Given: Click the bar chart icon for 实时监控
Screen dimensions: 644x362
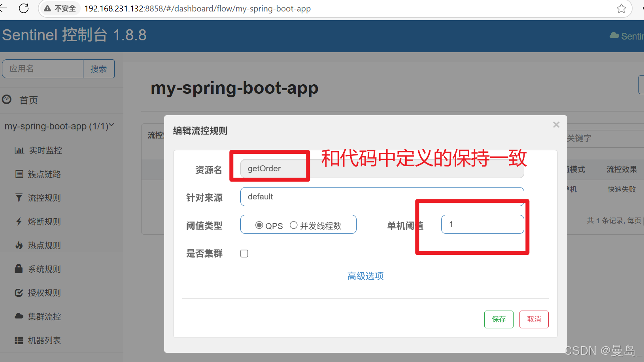Looking at the screenshot, I should tap(19, 150).
